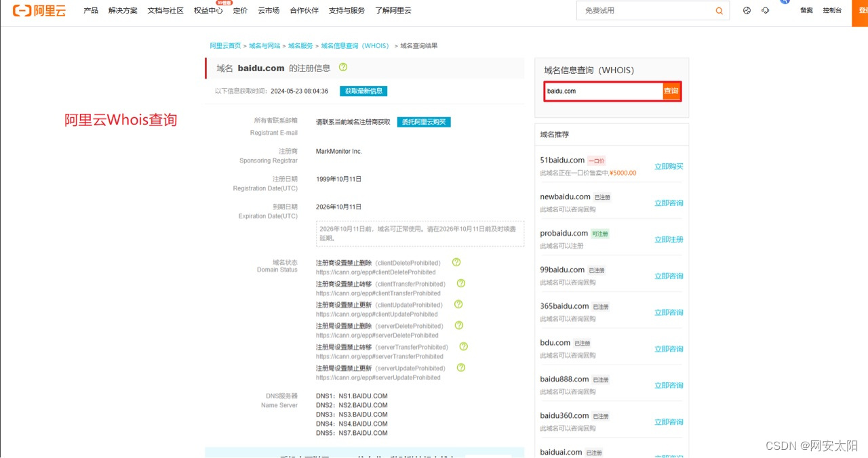868x458 pixels.
Task: Click the 备案 link in header
Action: pyautogui.click(x=806, y=11)
